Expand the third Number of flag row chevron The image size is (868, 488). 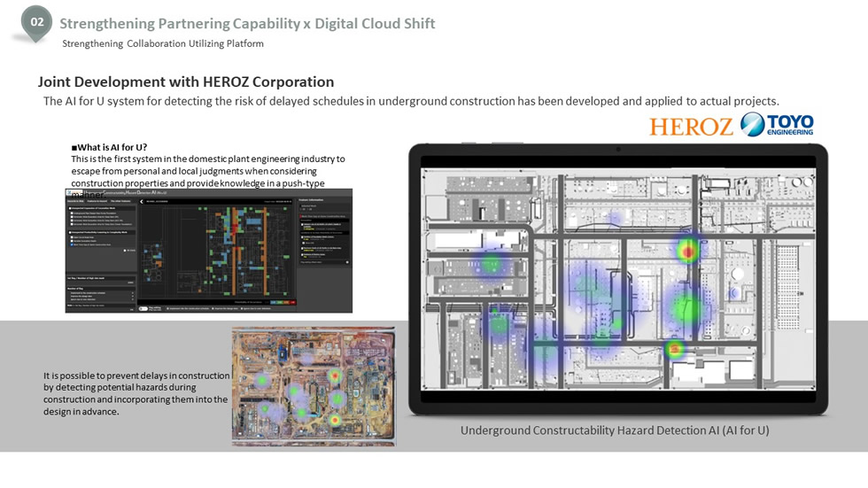132,301
